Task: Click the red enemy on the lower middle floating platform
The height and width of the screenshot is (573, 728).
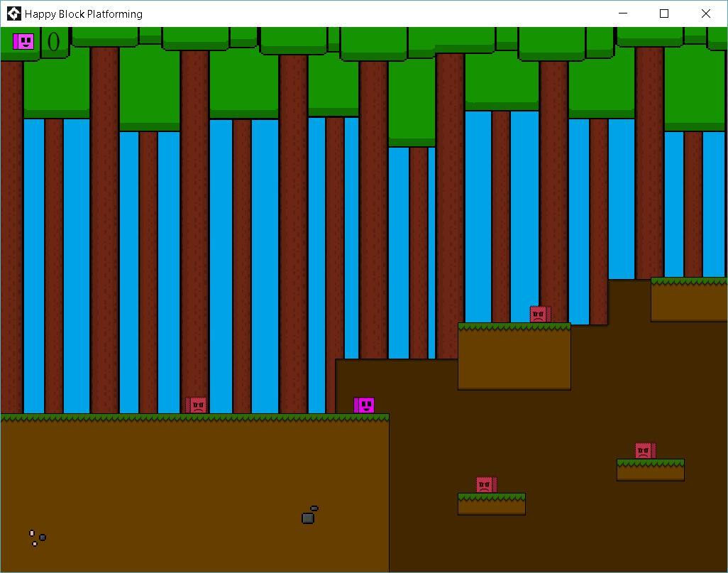Action: point(486,485)
